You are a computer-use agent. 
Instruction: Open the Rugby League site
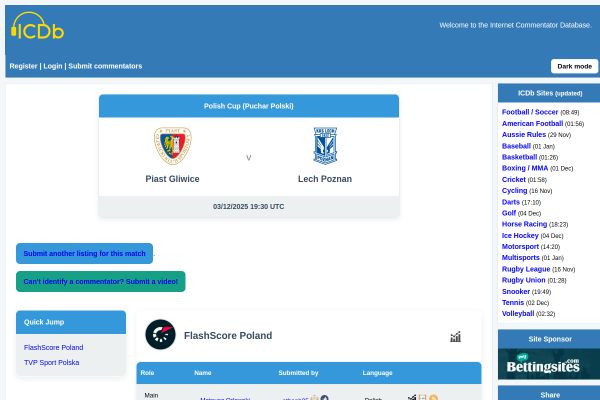526,269
